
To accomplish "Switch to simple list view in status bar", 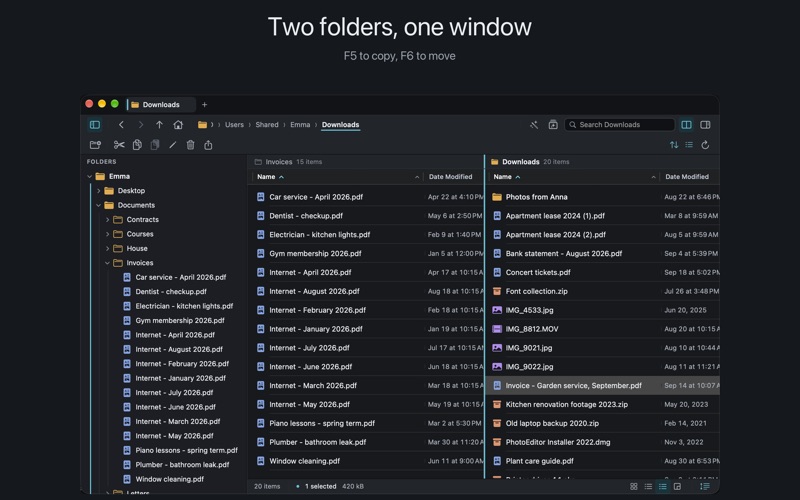I will click(648, 486).
